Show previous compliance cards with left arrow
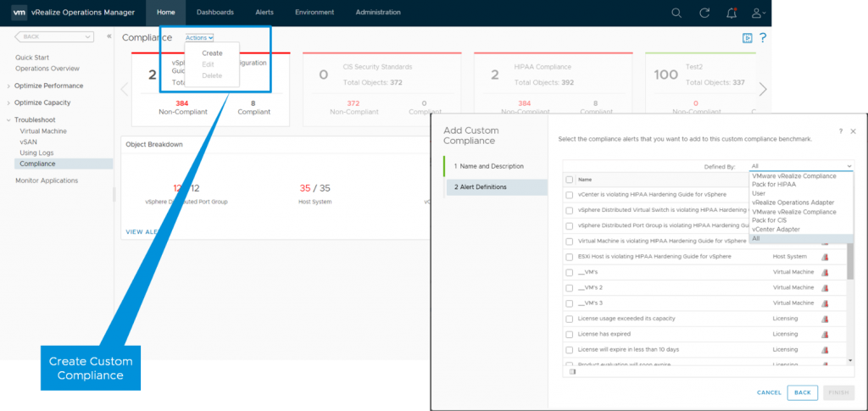Image resolution: width=868 pixels, height=411 pixels. click(125, 89)
